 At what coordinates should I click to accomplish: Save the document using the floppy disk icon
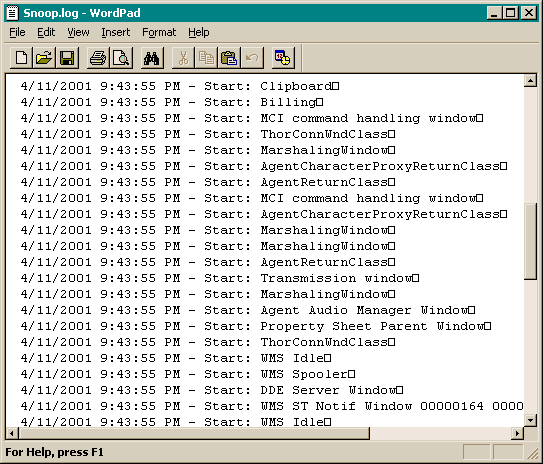pyautogui.click(x=67, y=58)
